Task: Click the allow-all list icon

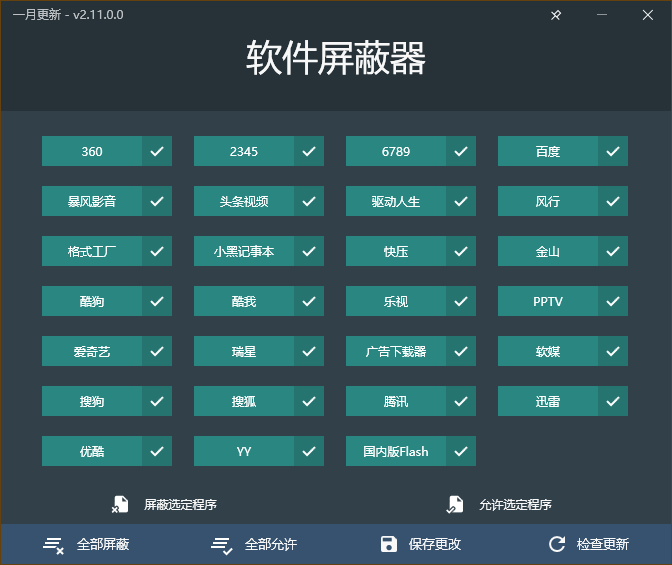Action: pos(222,545)
